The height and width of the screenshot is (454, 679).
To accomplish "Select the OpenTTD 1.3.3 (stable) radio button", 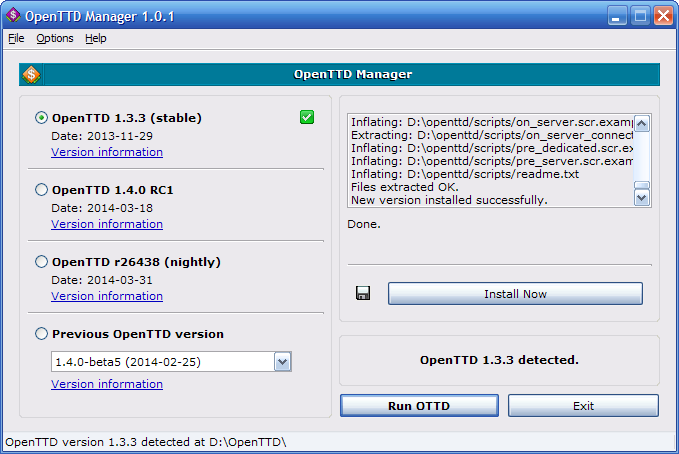I will (x=41, y=118).
